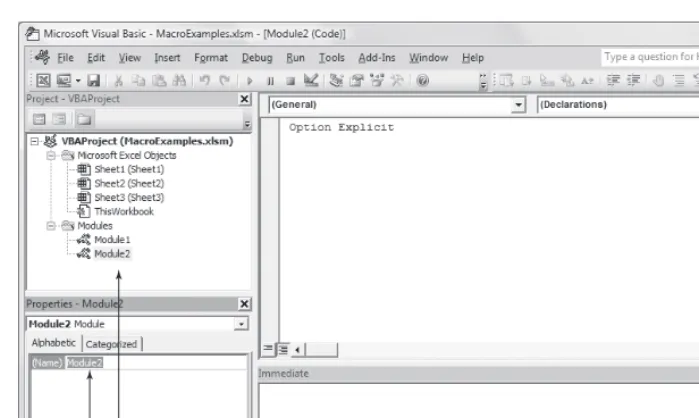Select Module1 in project tree
Image resolution: width=699 pixels, height=418 pixels.
click(112, 240)
